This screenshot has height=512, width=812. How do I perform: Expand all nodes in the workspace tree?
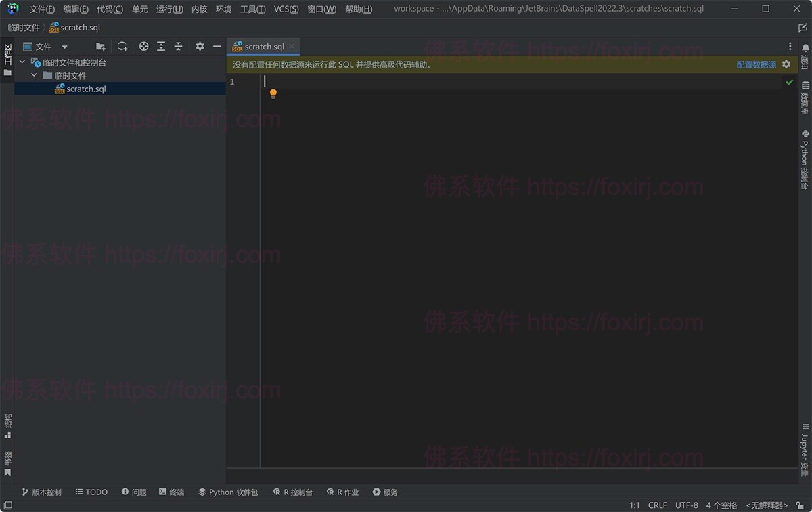pos(160,46)
